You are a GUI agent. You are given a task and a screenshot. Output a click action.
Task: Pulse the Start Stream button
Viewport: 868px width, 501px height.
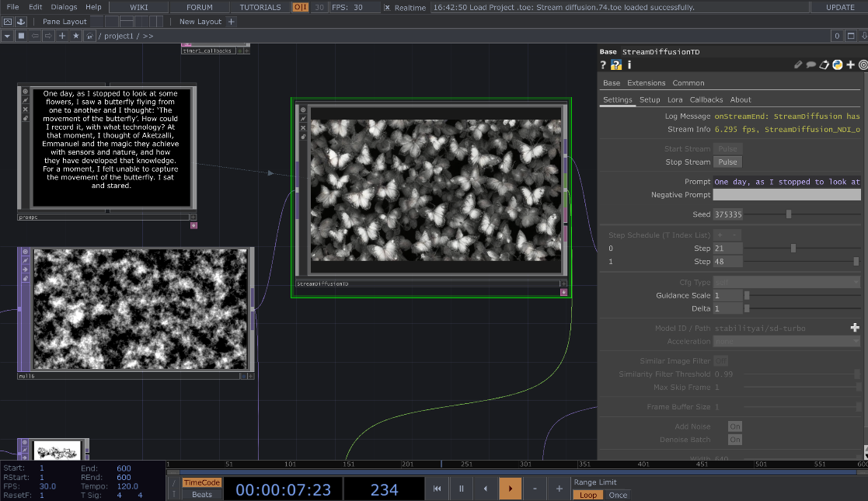tap(727, 149)
